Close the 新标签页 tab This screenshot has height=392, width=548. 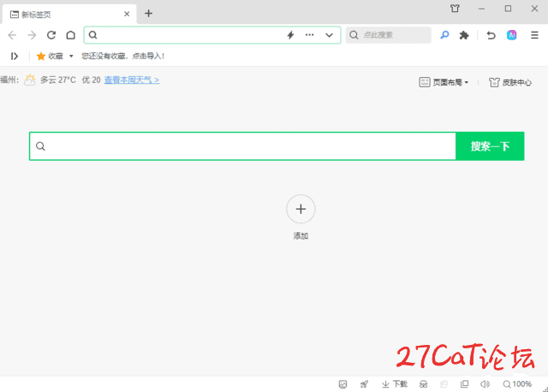(127, 14)
